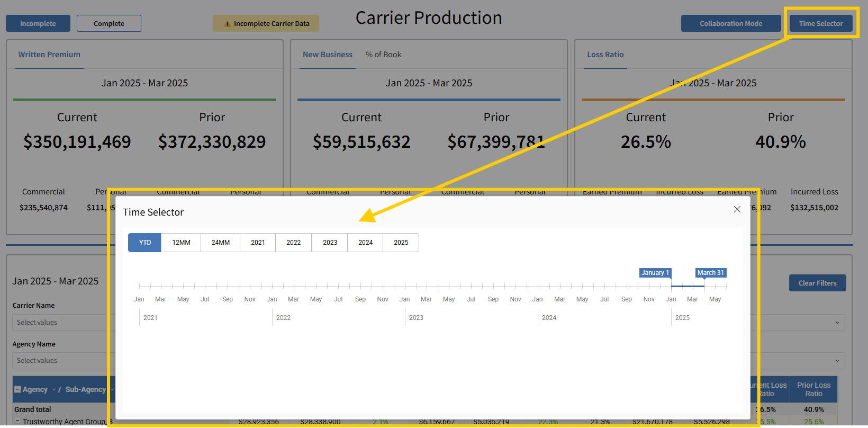
Task: Select the YTD time range option
Action: [x=144, y=243]
